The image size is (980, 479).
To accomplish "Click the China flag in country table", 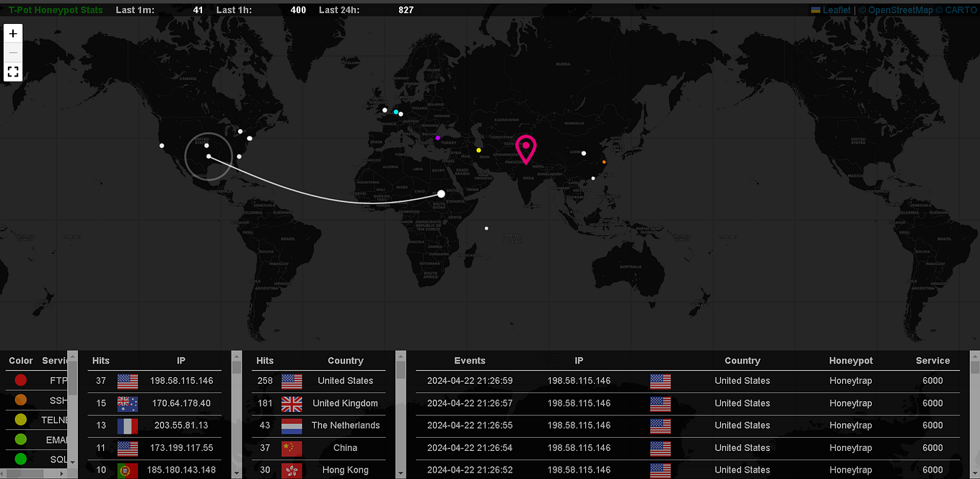I will (x=292, y=448).
